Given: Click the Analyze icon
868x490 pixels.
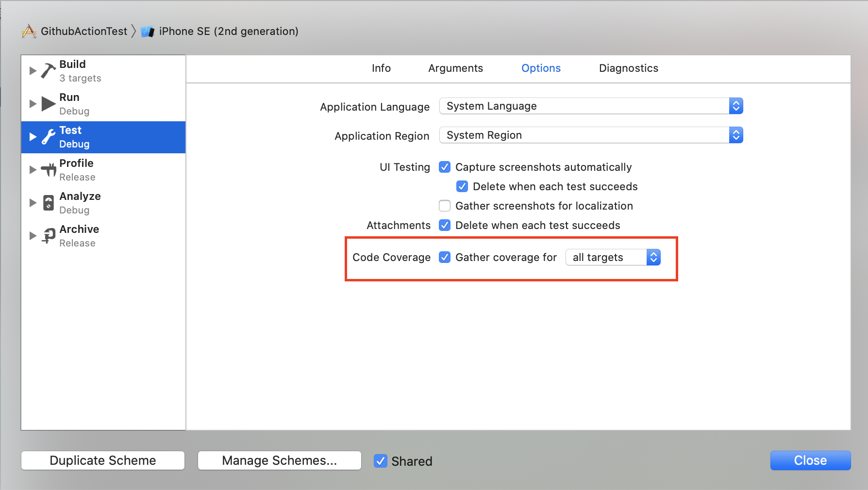Looking at the screenshot, I should pos(49,203).
